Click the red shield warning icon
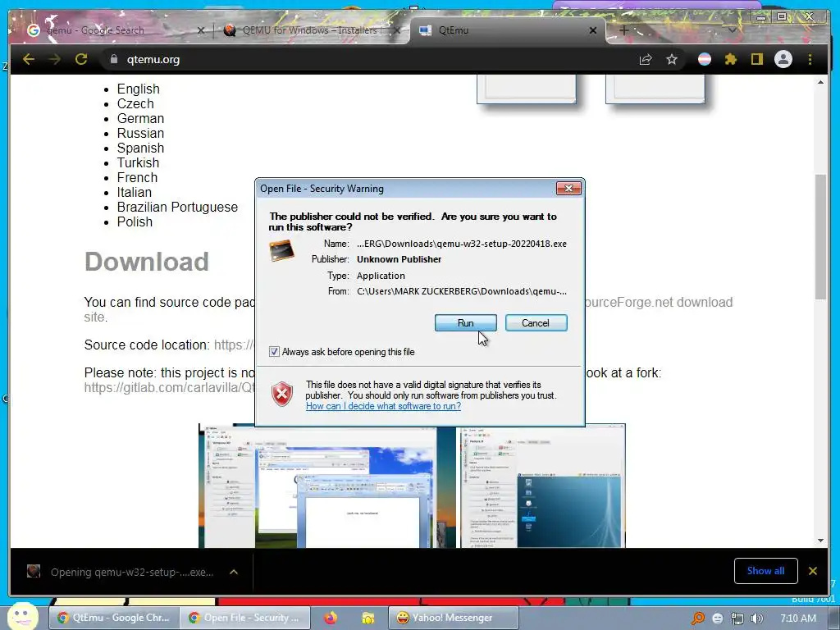840x630 pixels. (282, 395)
